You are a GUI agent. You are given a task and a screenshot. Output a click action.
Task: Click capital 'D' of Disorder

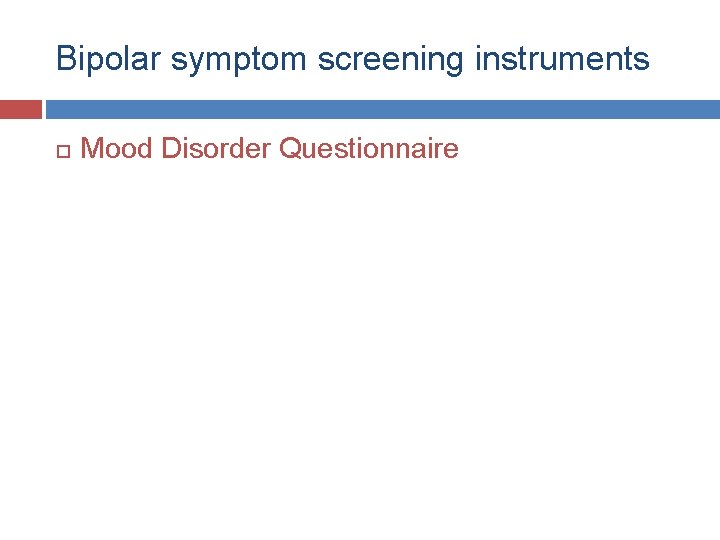171,148
